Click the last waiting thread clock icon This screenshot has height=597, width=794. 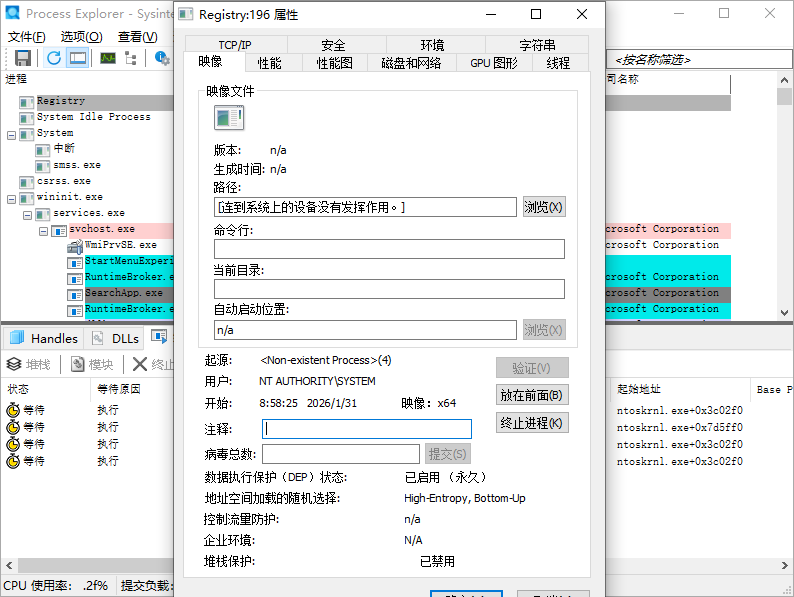point(13,461)
